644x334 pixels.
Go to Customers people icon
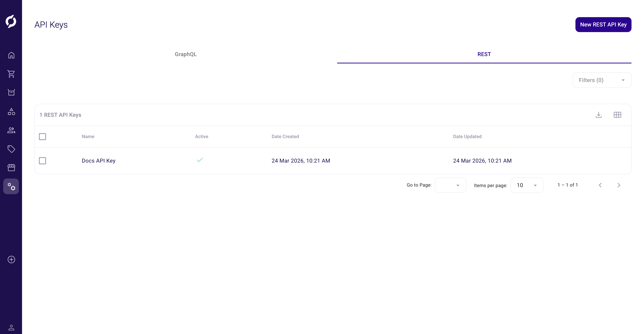tap(11, 130)
